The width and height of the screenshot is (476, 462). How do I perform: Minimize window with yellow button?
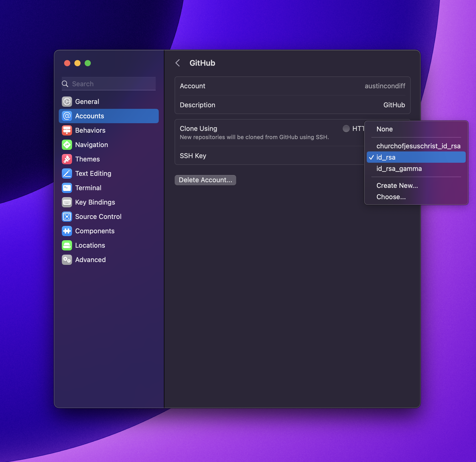pyautogui.click(x=77, y=63)
